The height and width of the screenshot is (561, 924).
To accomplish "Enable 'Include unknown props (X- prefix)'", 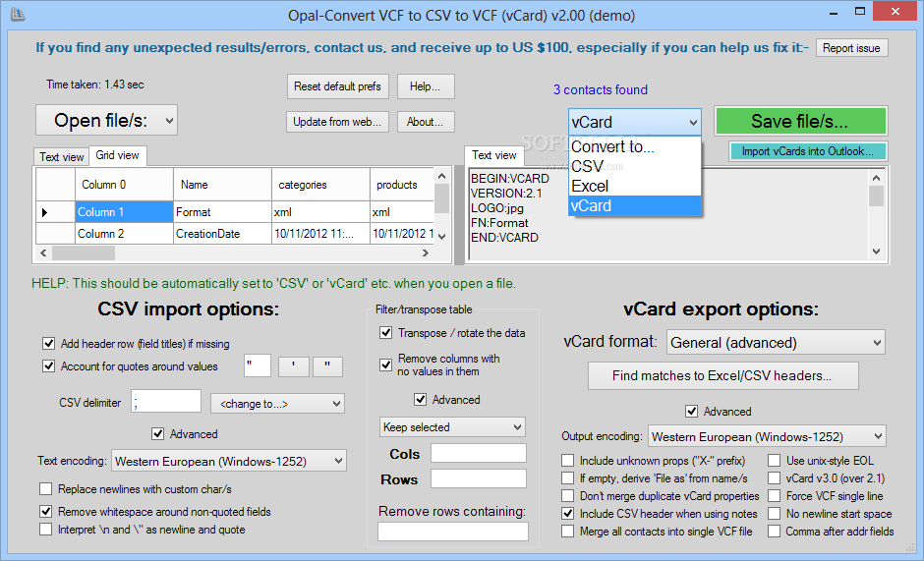I will tap(567, 460).
